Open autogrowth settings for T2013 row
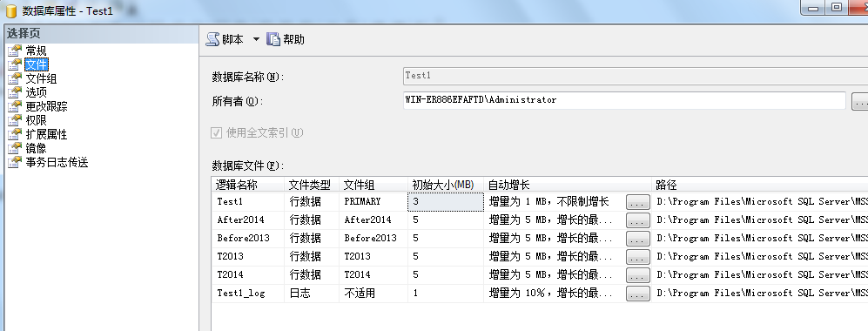This screenshot has width=868, height=331. 637,257
